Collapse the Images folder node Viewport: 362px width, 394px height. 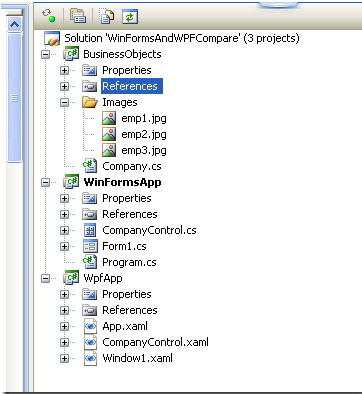pos(64,102)
